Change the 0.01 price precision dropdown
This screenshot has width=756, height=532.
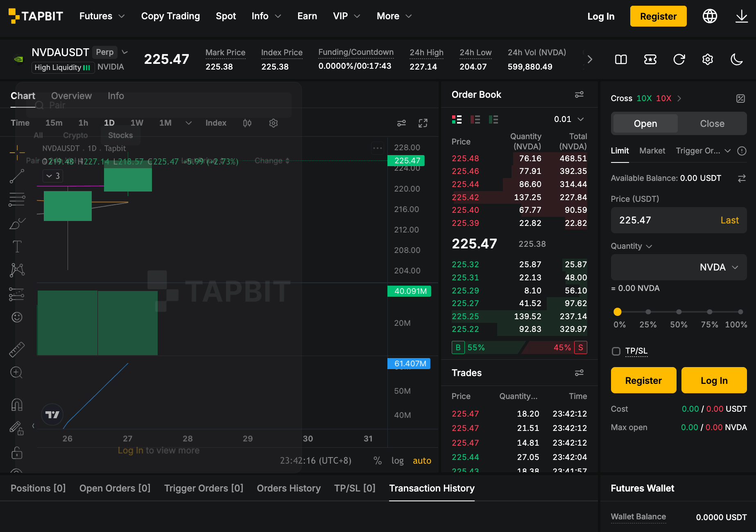click(569, 119)
